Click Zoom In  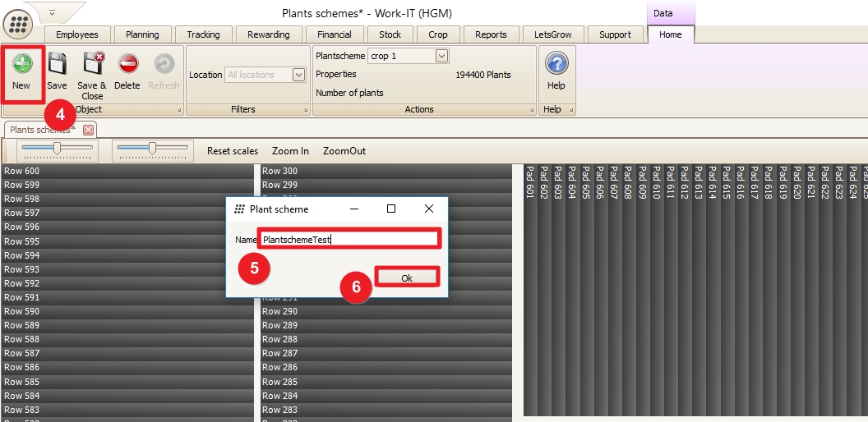pyautogui.click(x=291, y=151)
